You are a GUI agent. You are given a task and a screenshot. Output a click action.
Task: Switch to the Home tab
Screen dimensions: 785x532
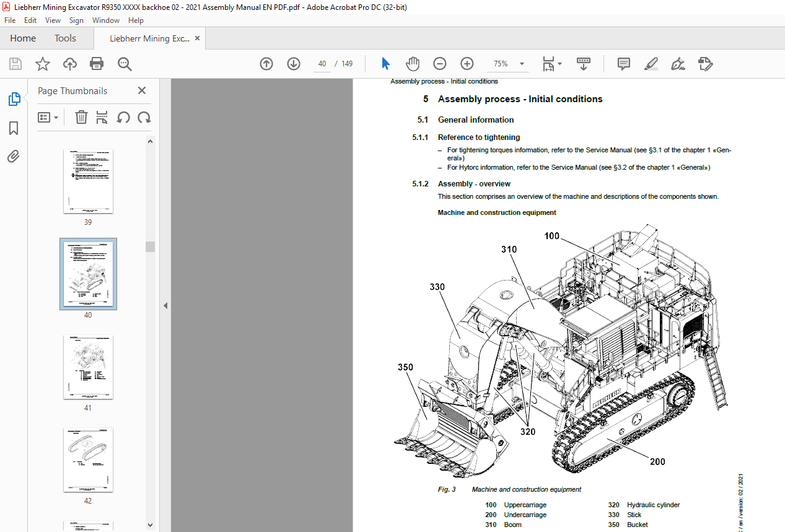coord(23,38)
